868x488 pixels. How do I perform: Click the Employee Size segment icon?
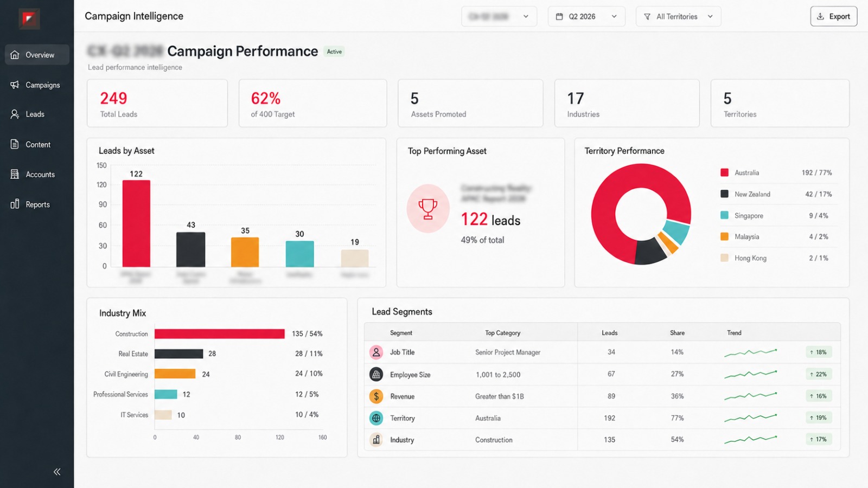coord(376,374)
